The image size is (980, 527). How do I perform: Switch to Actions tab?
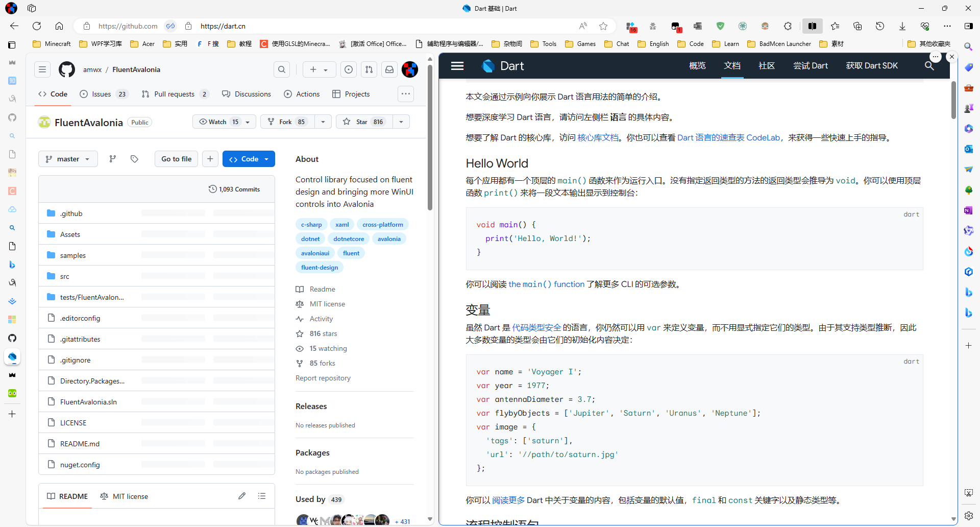coord(302,94)
